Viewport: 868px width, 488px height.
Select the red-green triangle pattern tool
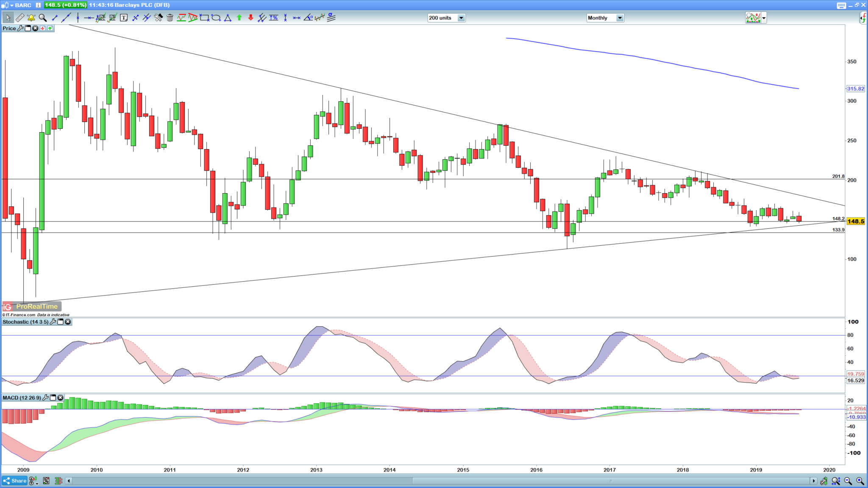click(193, 18)
